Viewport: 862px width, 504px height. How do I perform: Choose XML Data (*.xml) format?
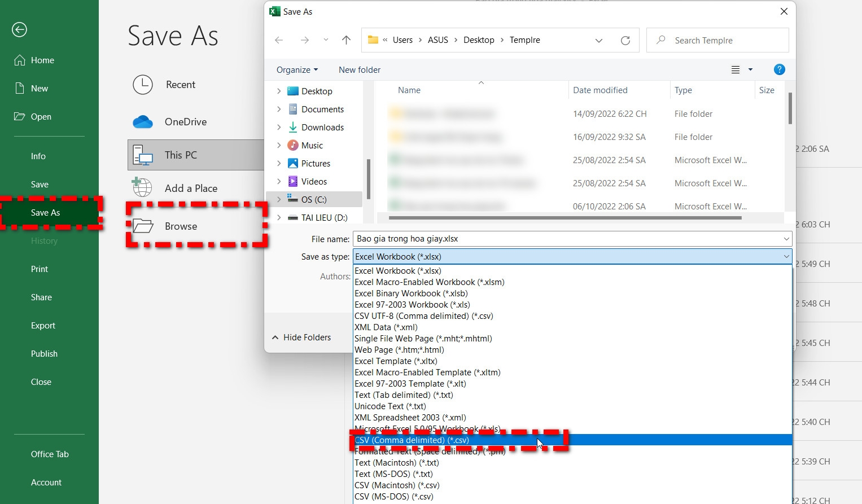tap(572, 327)
